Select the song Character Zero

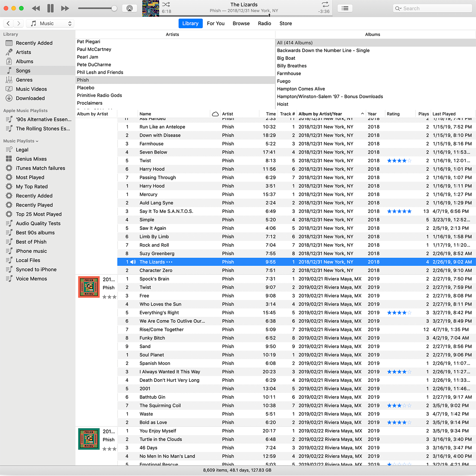click(296, 270)
